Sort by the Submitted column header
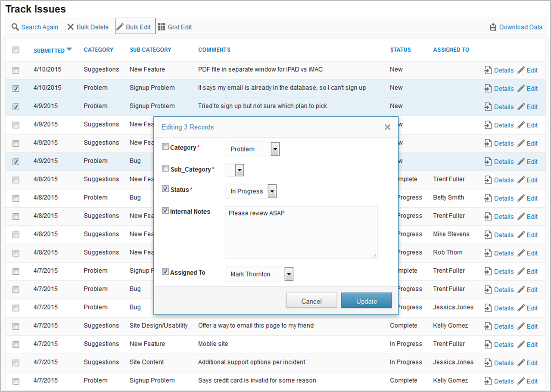 coord(49,50)
